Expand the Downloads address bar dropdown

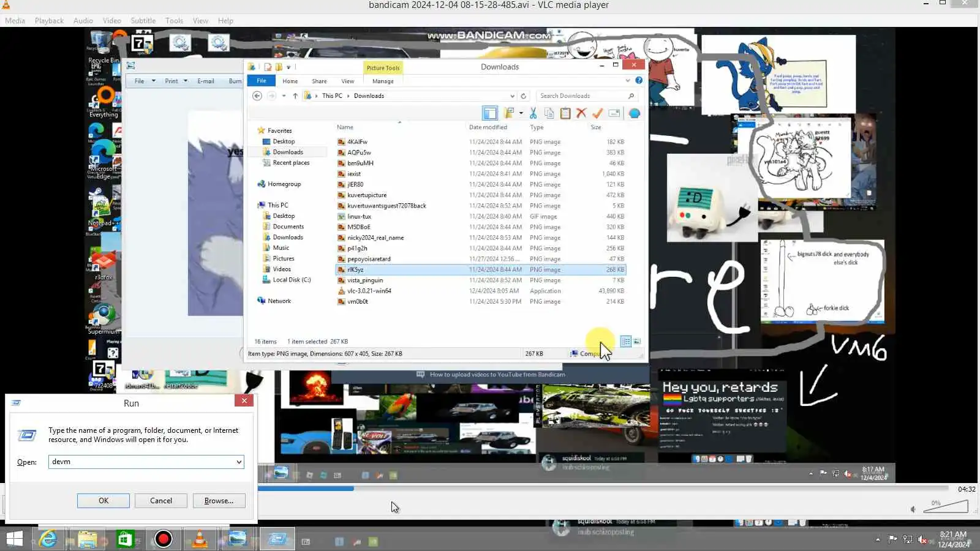pyautogui.click(x=512, y=96)
